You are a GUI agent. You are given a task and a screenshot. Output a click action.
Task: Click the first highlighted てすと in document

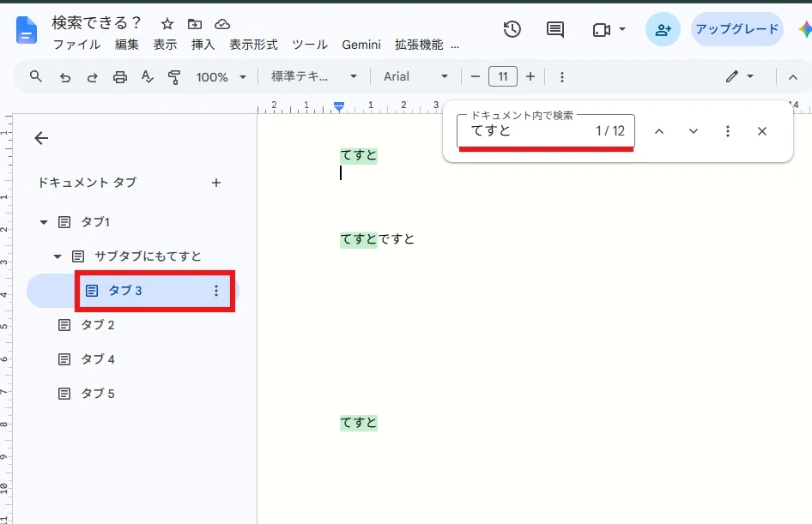pos(358,155)
